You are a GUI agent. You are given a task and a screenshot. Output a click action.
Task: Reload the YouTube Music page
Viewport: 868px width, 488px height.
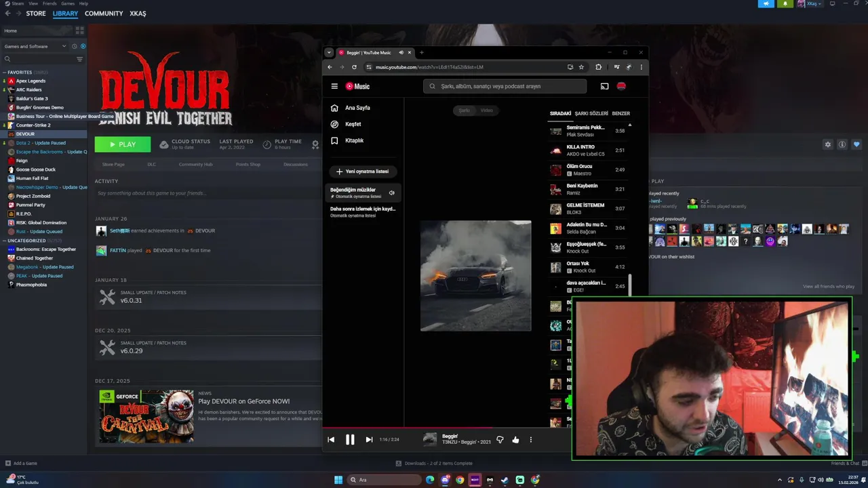pos(354,67)
